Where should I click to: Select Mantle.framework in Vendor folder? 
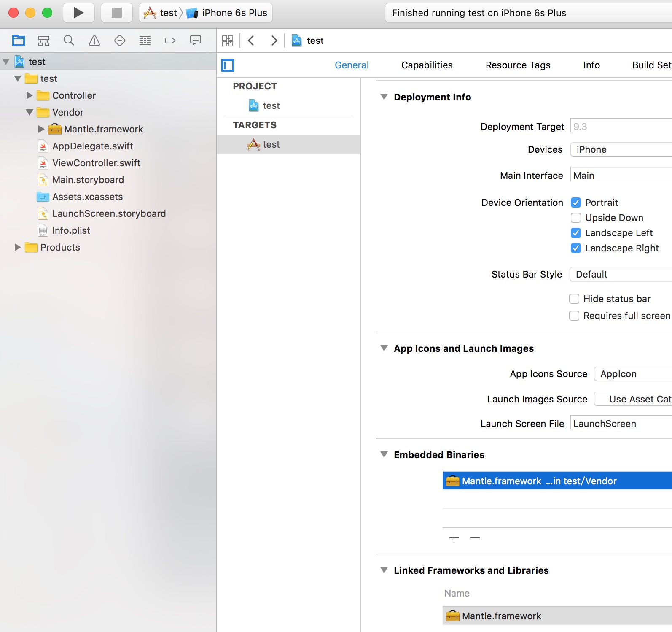pyautogui.click(x=103, y=129)
